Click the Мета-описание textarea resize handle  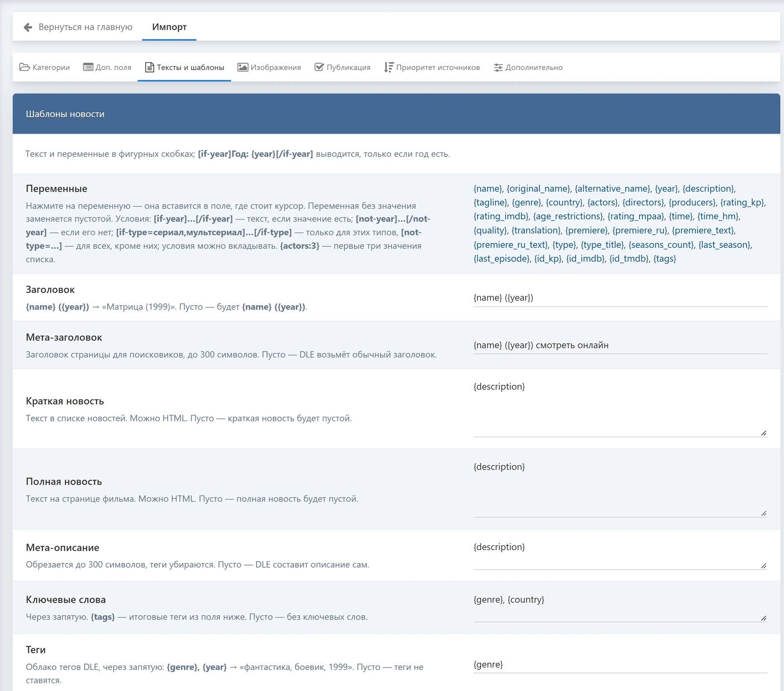coord(763,566)
